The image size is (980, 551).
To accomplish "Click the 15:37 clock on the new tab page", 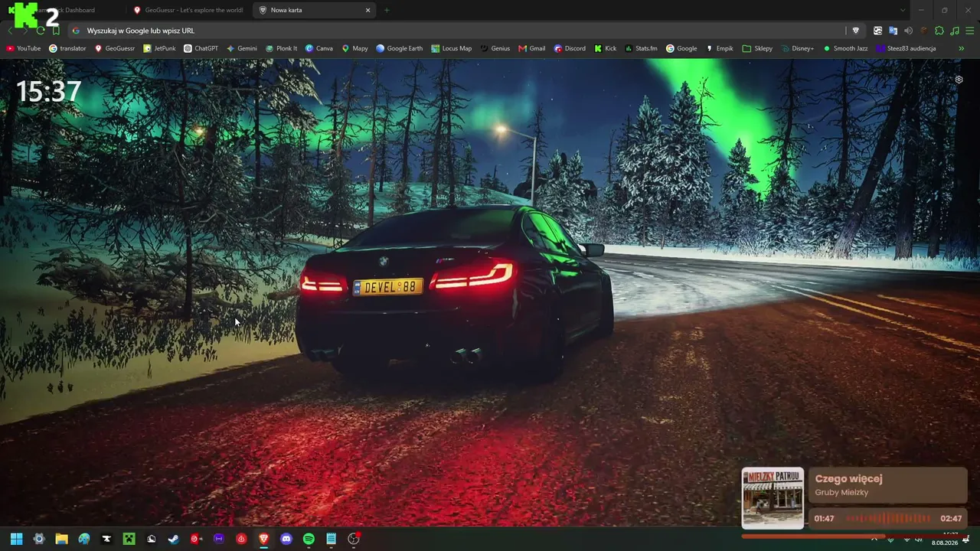I will click(x=48, y=92).
